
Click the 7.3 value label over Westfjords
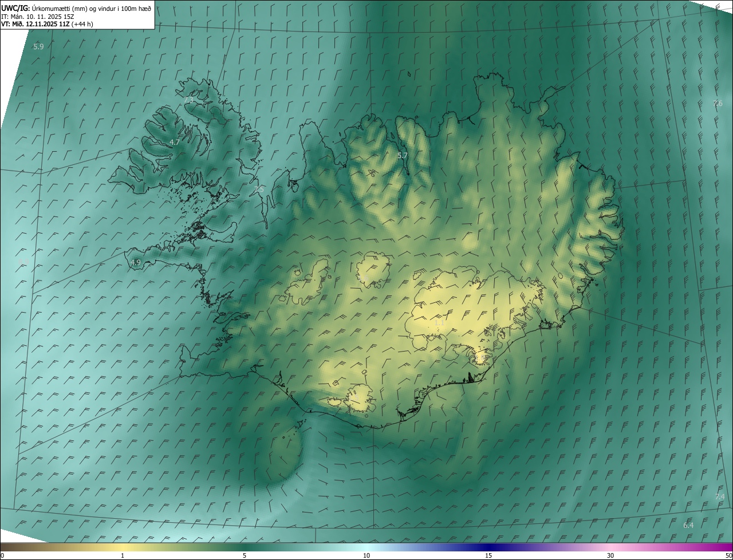[189, 100]
